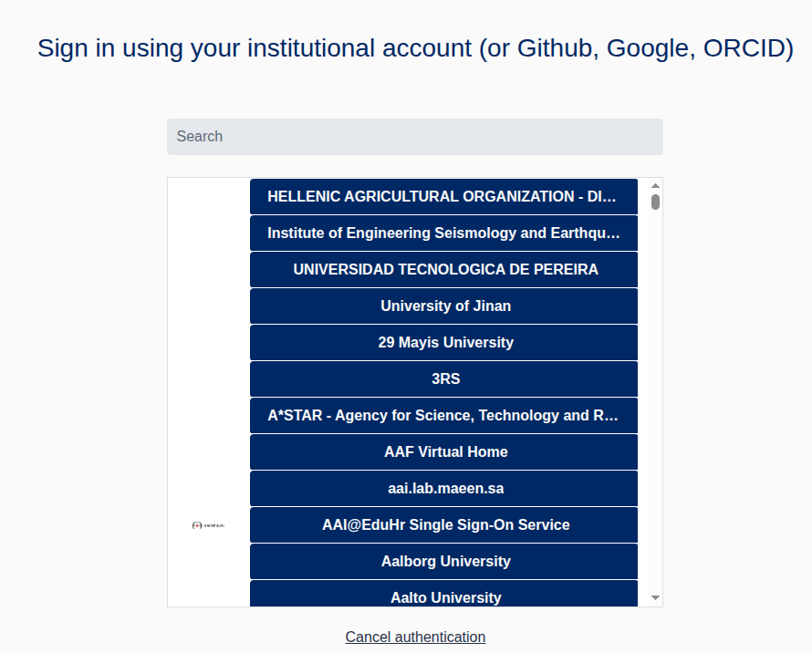This screenshot has width=812, height=653.
Task: Choose A*STAR Agency for Science option
Action: coord(443,416)
